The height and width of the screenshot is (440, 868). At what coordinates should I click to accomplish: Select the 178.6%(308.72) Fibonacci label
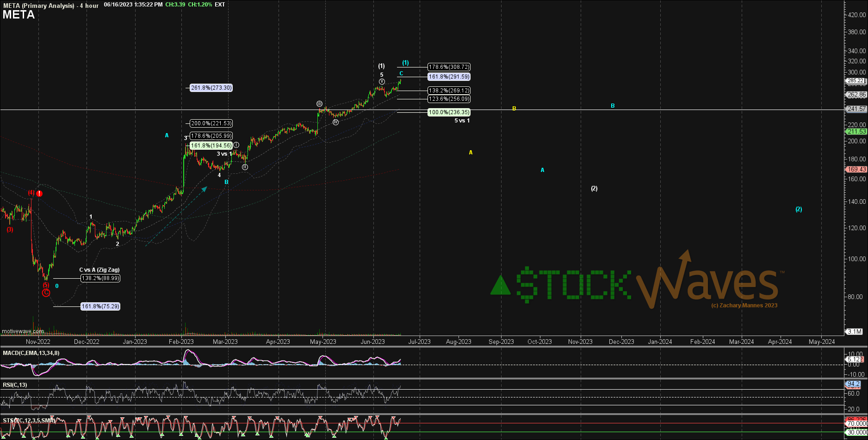(449, 67)
